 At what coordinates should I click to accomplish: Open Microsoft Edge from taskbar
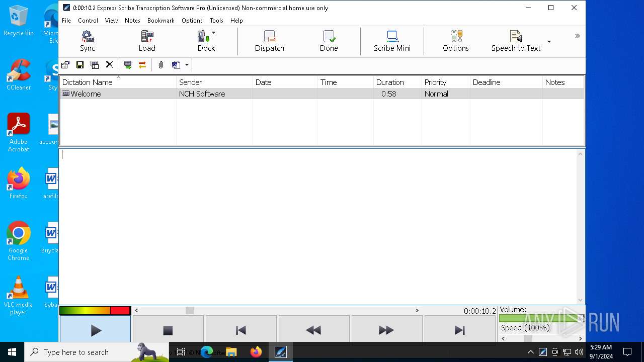(x=207, y=352)
